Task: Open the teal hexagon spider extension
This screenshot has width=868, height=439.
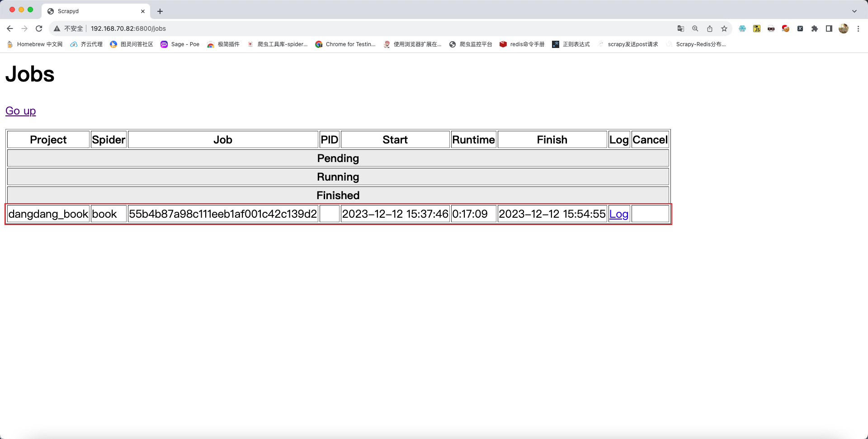Action: 742,29
